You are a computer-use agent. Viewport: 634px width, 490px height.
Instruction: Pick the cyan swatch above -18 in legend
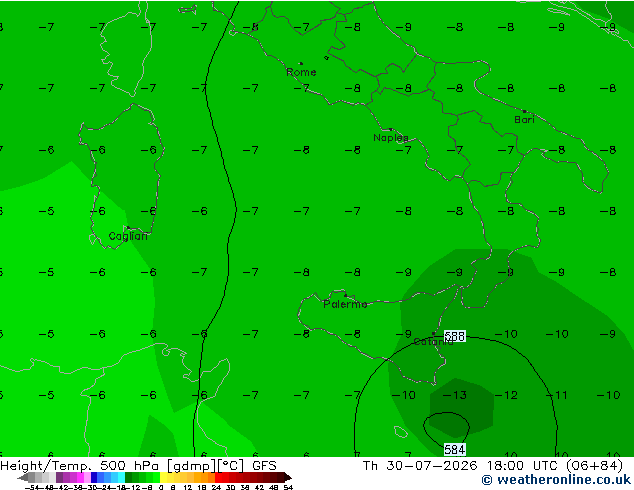click(121, 477)
